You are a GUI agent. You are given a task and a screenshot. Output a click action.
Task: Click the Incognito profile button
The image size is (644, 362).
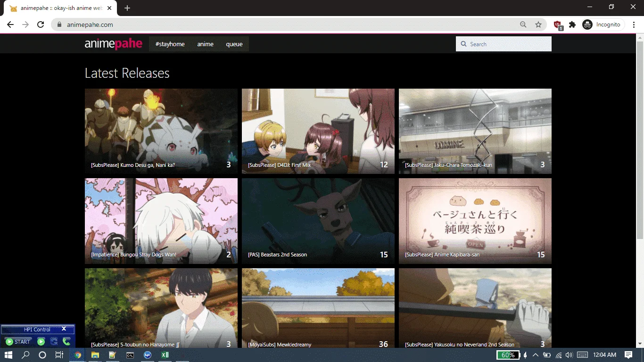[x=603, y=25]
